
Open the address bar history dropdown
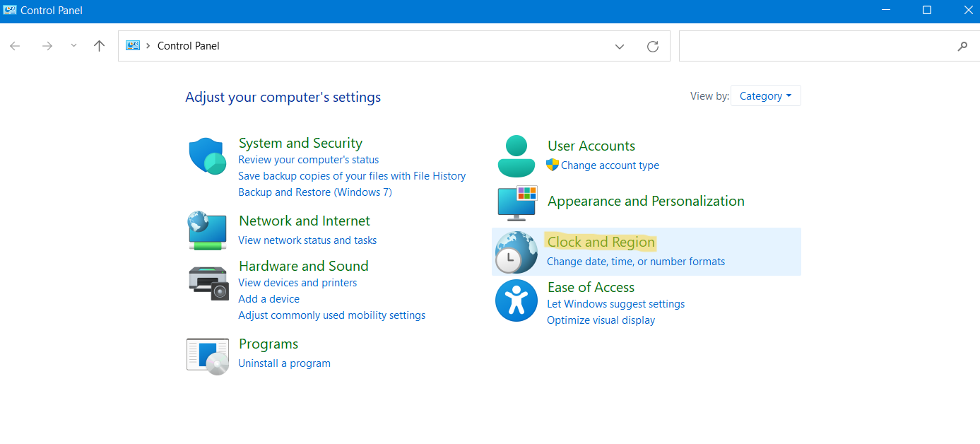point(620,46)
